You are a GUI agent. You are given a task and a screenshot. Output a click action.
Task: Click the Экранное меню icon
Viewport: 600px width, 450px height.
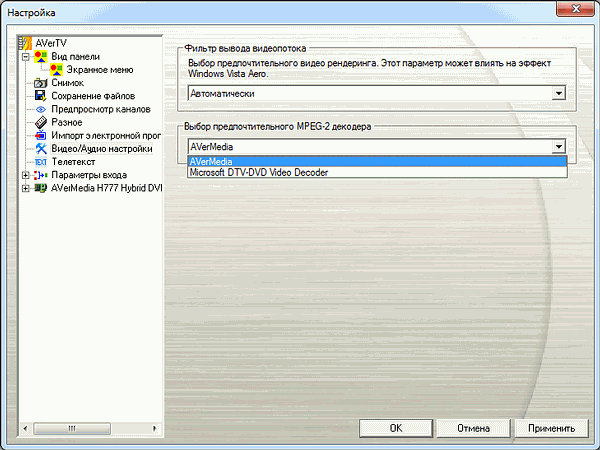[57, 70]
